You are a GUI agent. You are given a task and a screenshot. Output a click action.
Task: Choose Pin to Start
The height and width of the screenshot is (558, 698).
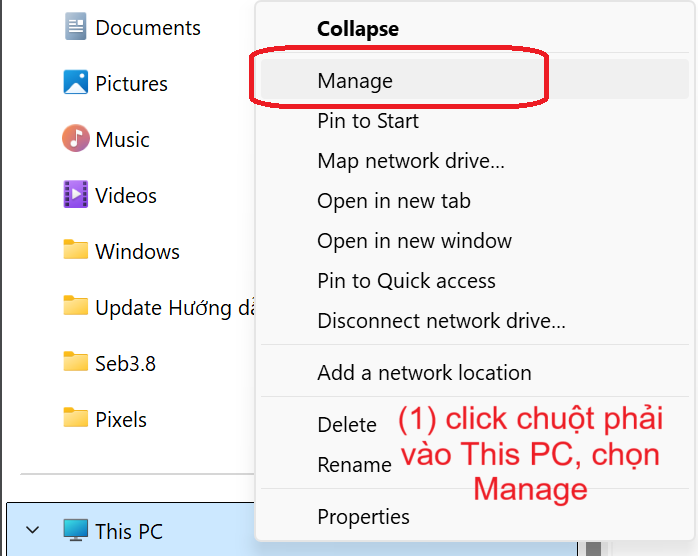(368, 121)
